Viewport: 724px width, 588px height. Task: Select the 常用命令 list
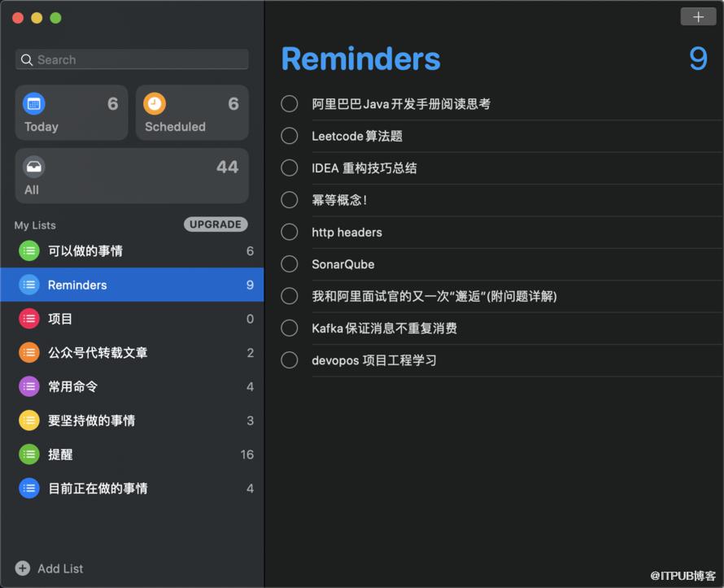click(132, 386)
